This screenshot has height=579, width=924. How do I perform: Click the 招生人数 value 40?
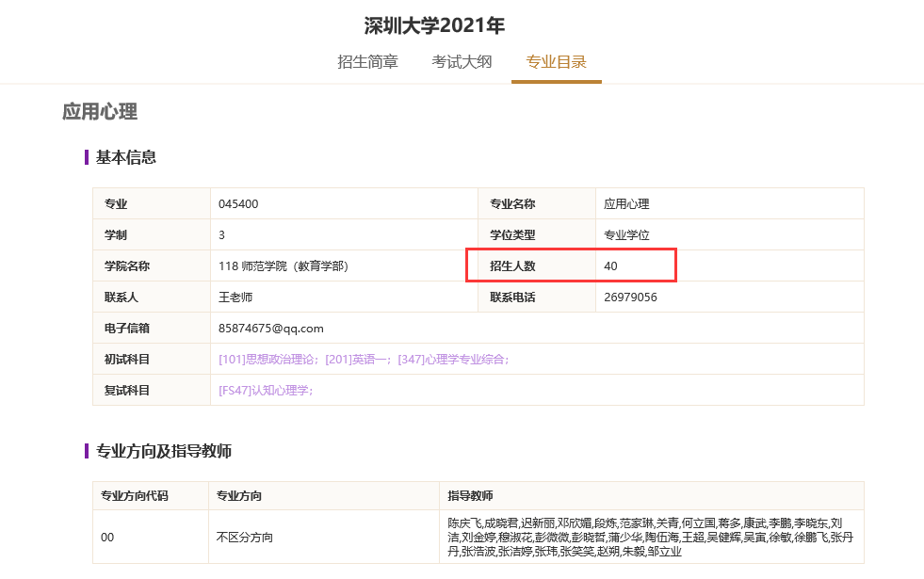pyautogui.click(x=610, y=266)
